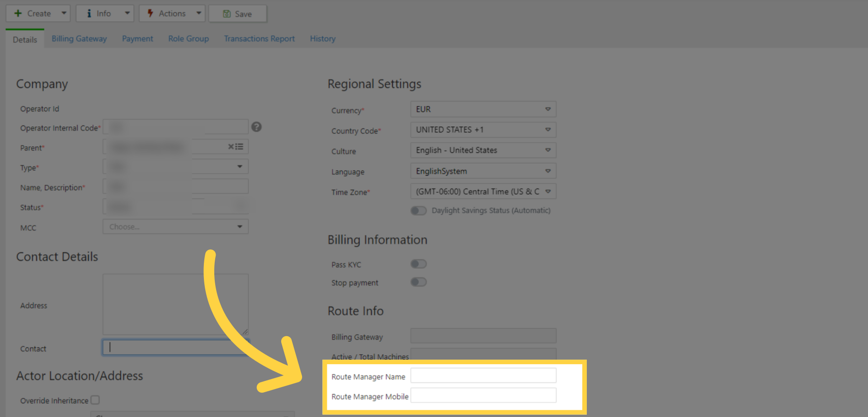Toggle Daylight Savings Status switch
Screen dimensions: 868x417
419,211
